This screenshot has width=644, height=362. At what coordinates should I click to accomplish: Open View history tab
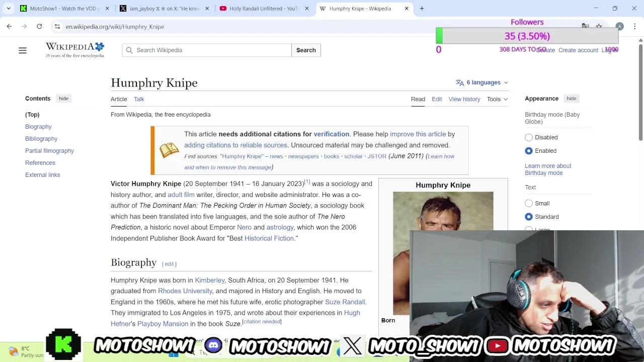pos(464,99)
